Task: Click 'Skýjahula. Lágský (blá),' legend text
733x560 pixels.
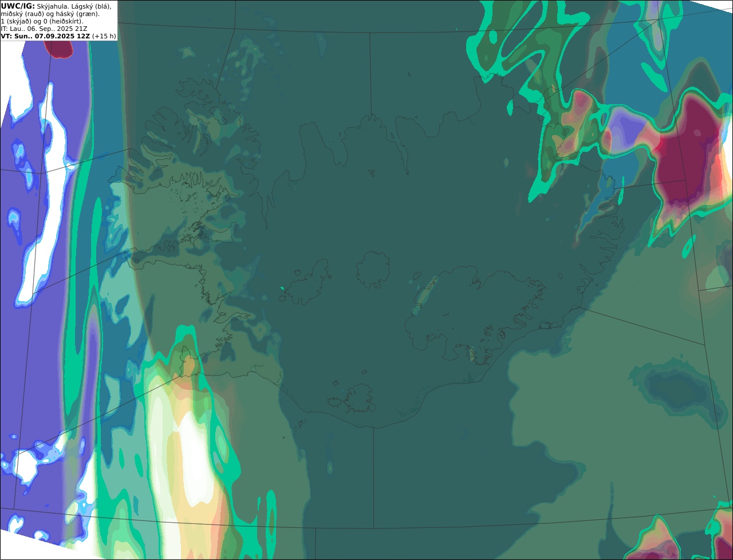Action: (74, 6)
